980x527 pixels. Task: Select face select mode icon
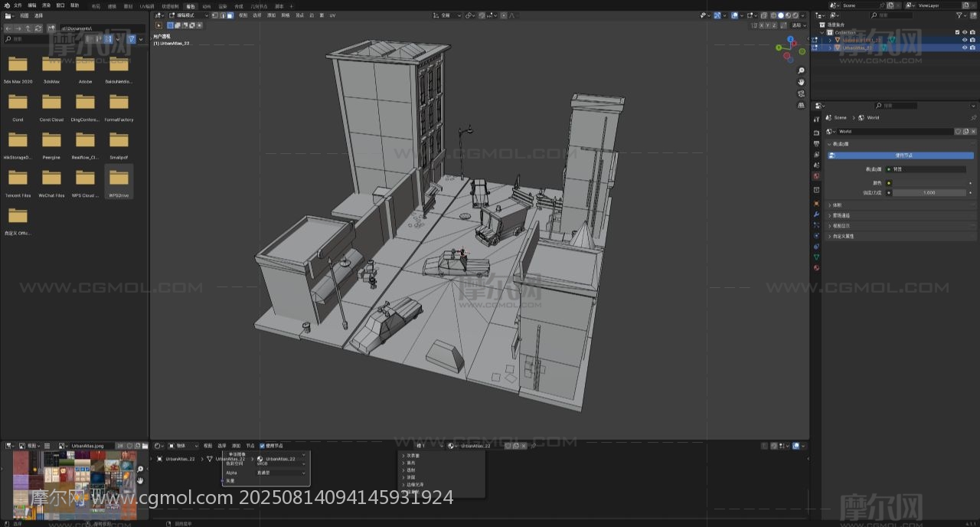pos(230,15)
